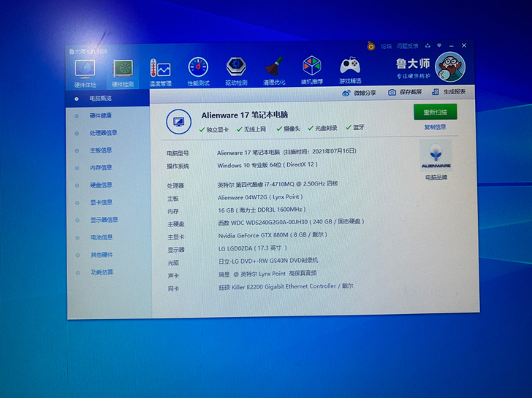This screenshot has height=398, width=532.
Task: Click the 摄像头 checkmark item
Action: (x=289, y=129)
